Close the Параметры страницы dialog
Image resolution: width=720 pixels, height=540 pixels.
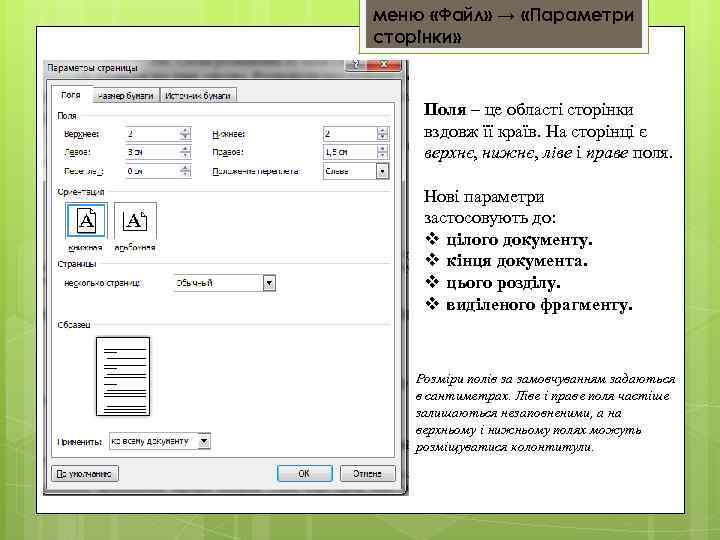pyautogui.click(x=383, y=65)
